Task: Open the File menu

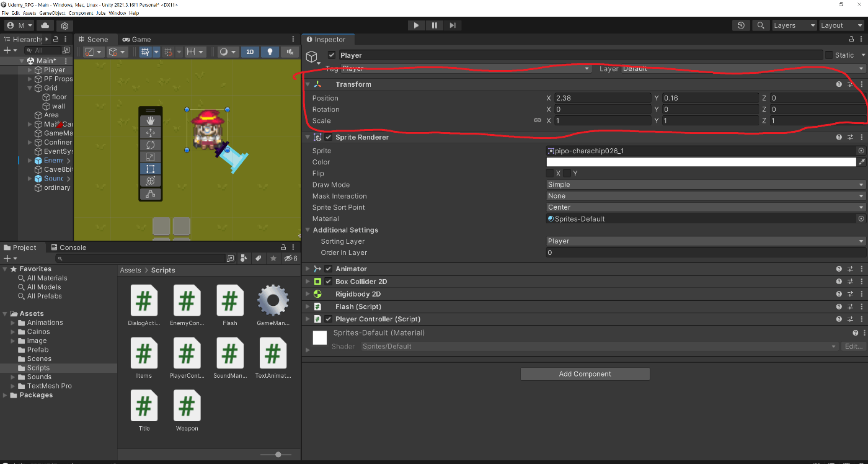Action: click(5, 13)
